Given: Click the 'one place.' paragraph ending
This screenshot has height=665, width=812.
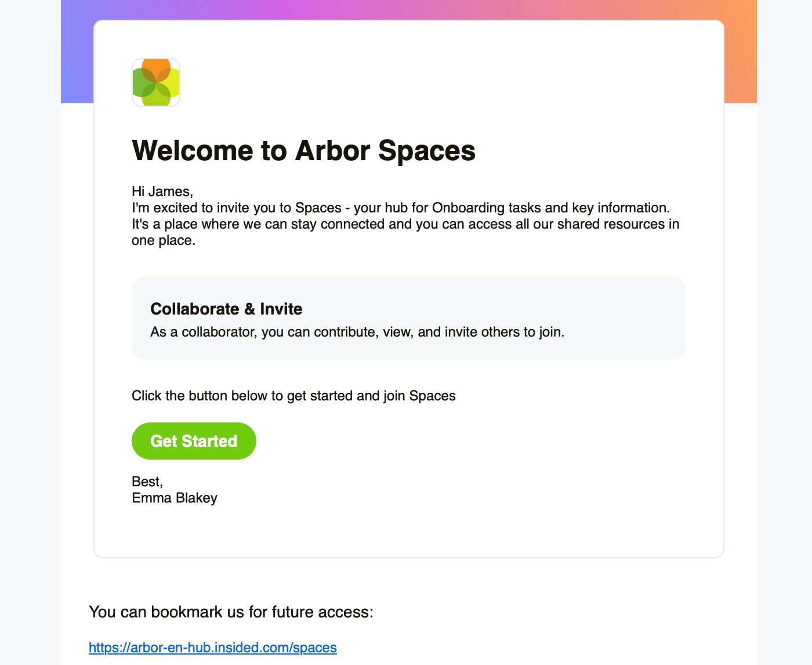Looking at the screenshot, I should click(x=164, y=240).
